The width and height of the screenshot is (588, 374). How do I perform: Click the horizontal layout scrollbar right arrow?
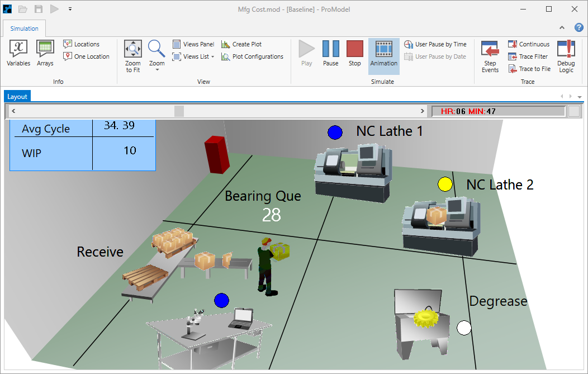[423, 111]
